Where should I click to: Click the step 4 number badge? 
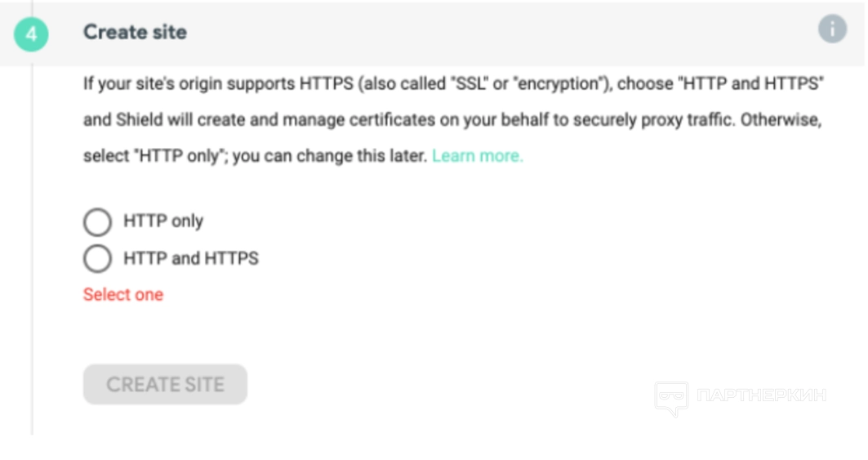(31, 34)
